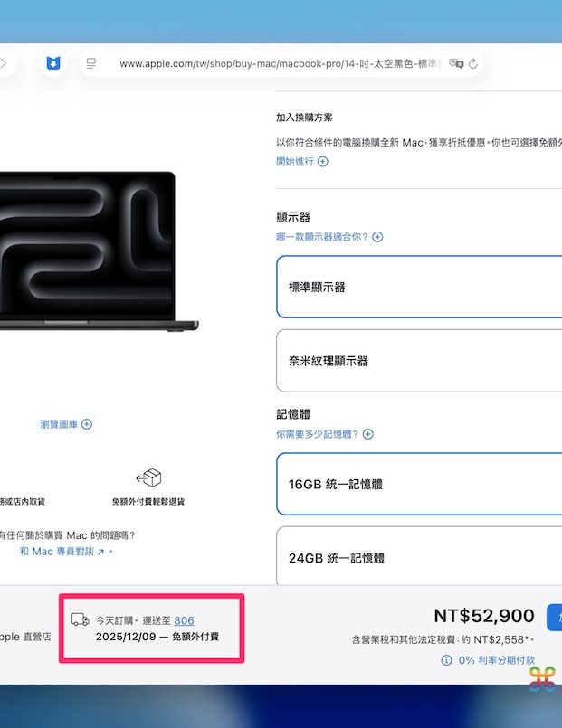Choose 16GB 統一記憶體 option
Viewport: 562px width, 728px height.
[418, 484]
